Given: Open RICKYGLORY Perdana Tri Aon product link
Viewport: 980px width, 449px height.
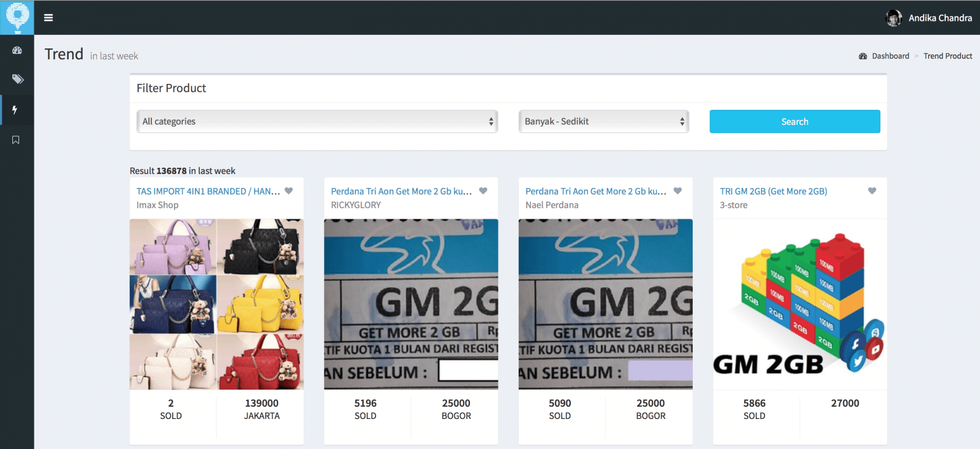Looking at the screenshot, I should [402, 191].
